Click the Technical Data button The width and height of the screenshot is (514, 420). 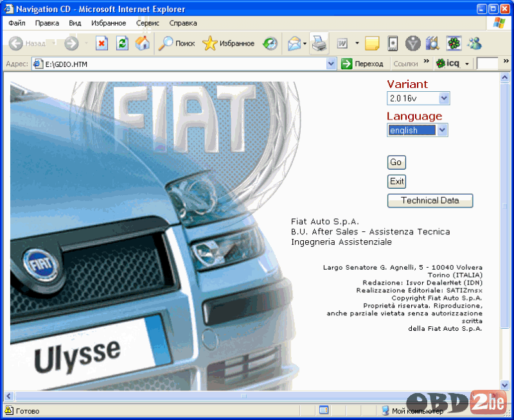[430, 200]
